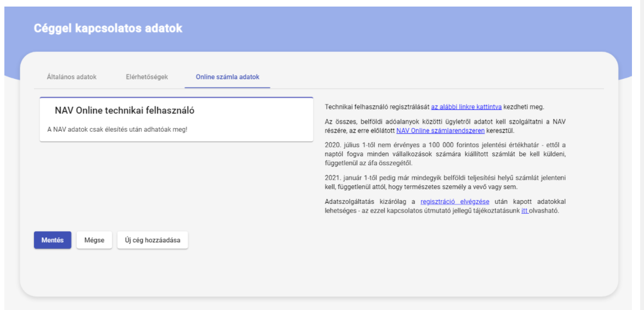Screen dimensions: 644x310
Task: Click the blue Mentés button
Action: [53, 240]
